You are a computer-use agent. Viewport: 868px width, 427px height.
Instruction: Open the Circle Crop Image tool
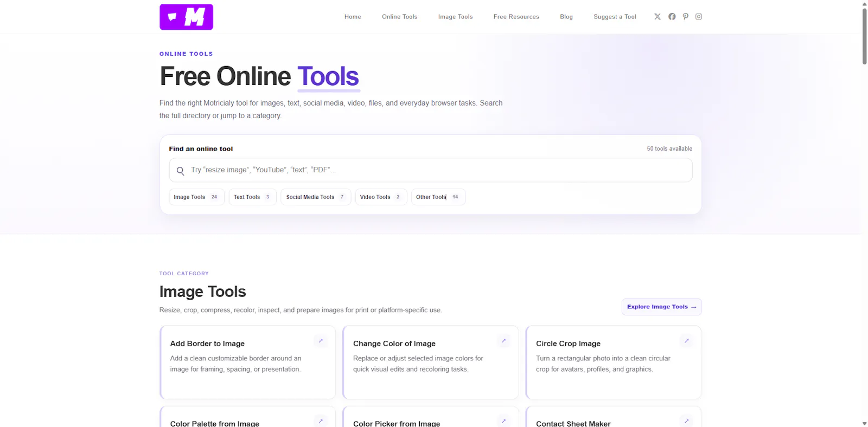pyautogui.click(x=614, y=363)
